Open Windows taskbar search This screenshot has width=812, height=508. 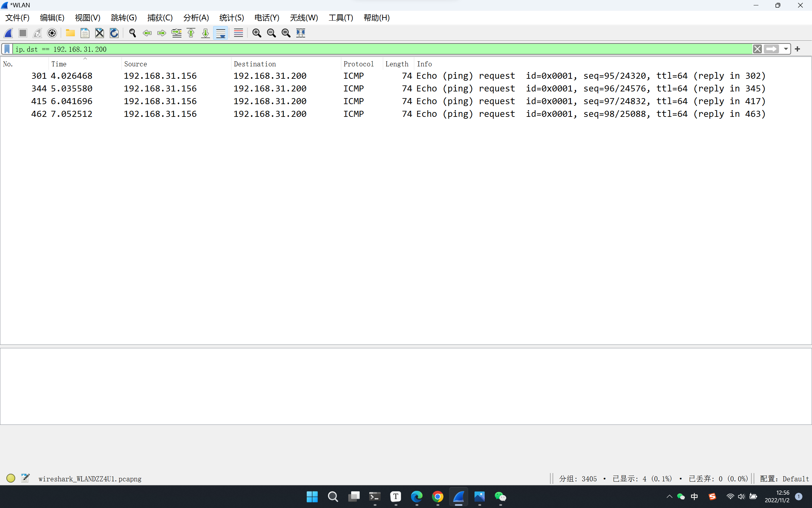tap(333, 497)
